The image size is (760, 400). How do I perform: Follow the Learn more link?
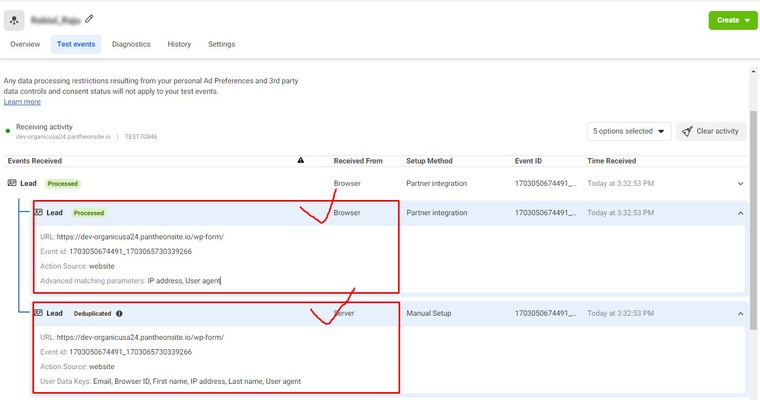22,102
